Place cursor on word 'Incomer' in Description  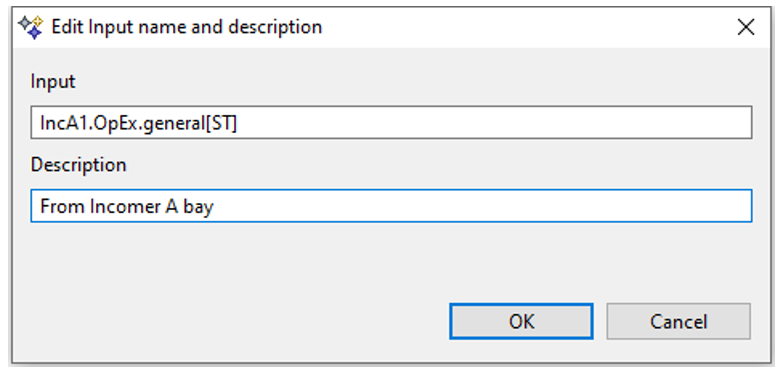[x=125, y=206]
